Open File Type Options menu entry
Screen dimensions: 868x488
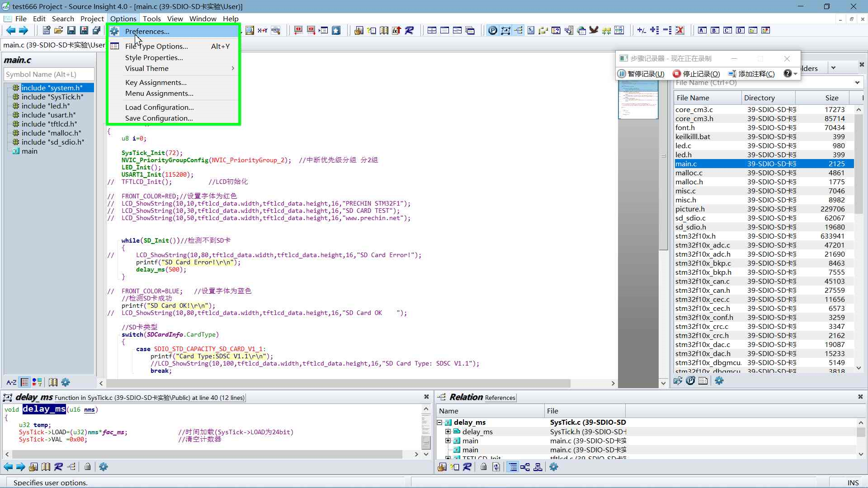point(174,46)
